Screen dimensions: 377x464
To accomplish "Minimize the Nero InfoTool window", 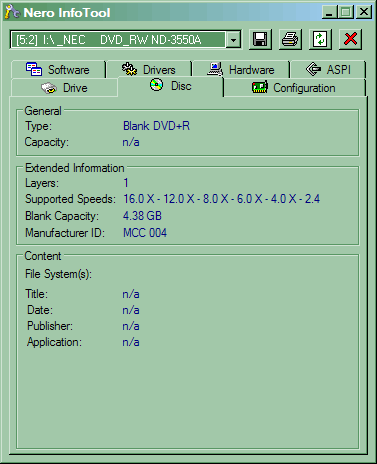I will (x=329, y=12).
